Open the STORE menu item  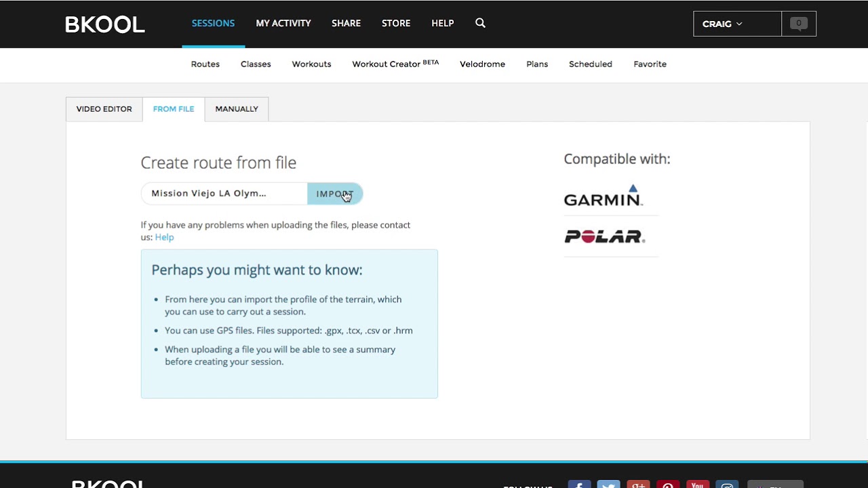396,23
